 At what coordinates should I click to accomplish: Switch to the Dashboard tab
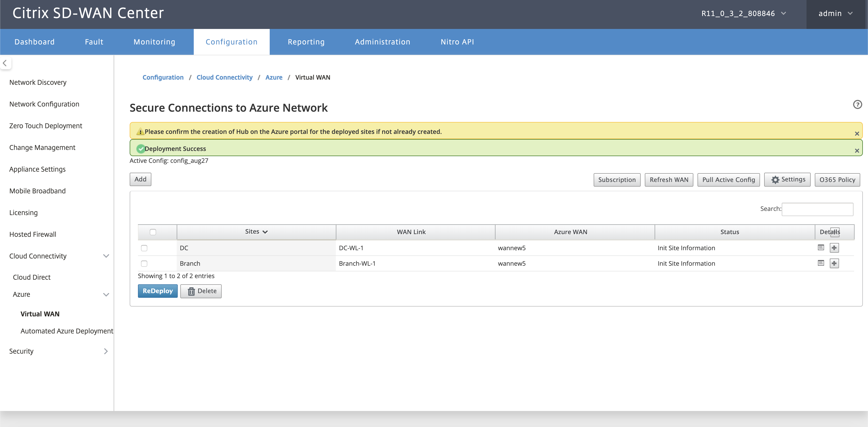tap(34, 42)
